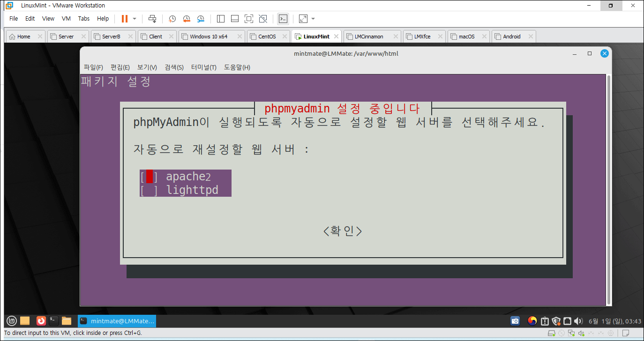The width and height of the screenshot is (644, 341).
Task: Click the screenshot camera tray icon
Action: [515, 321]
